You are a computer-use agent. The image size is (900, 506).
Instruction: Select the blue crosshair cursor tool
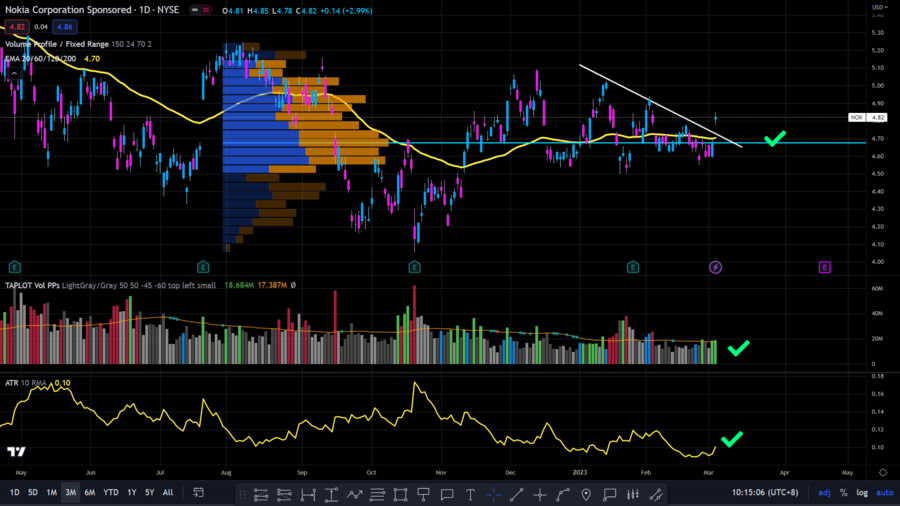pyautogui.click(x=493, y=494)
